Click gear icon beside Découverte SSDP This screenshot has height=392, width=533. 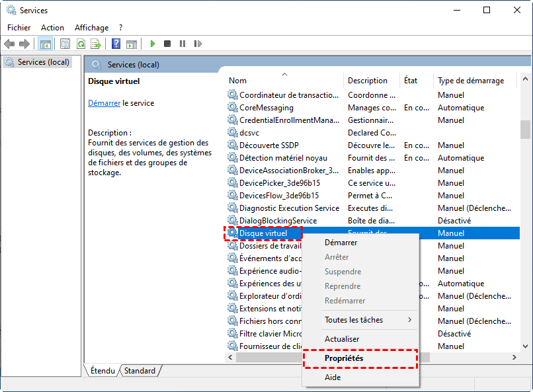click(x=233, y=145)
